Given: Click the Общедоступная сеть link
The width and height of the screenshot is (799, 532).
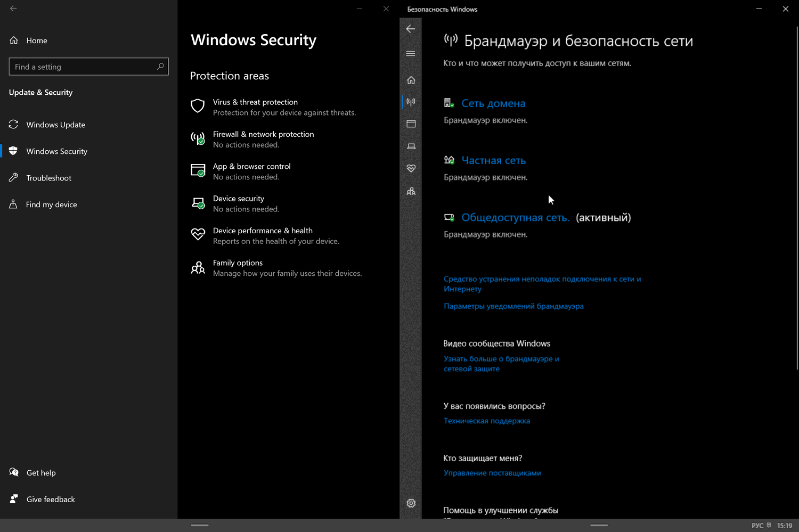Looking at the screenshot, I should (x=515, y=217).
